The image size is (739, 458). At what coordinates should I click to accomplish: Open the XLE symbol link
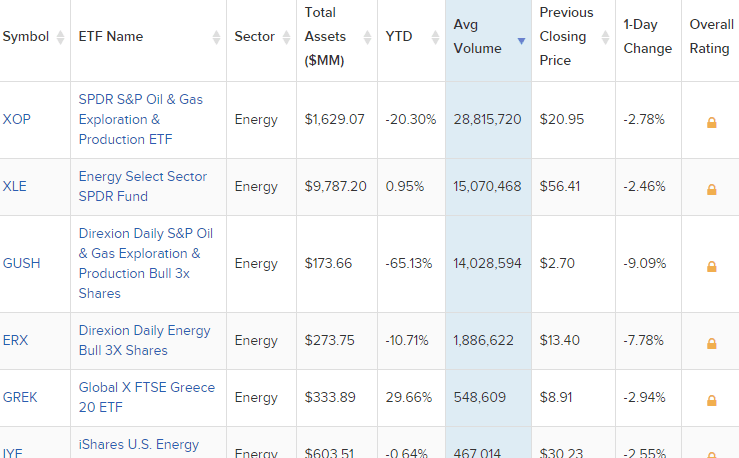15,186
